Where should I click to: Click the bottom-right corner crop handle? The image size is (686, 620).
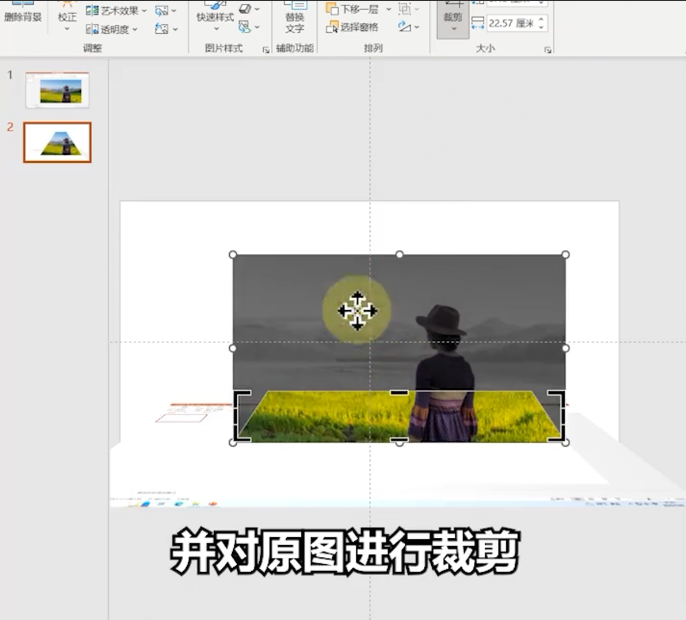(x=556, y=434)
